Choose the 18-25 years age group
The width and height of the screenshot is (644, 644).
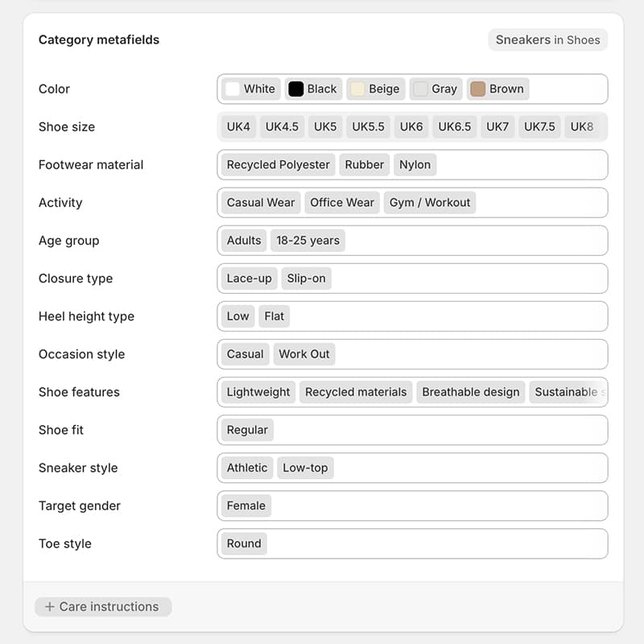pyautogui.click(x=308, y=240)
